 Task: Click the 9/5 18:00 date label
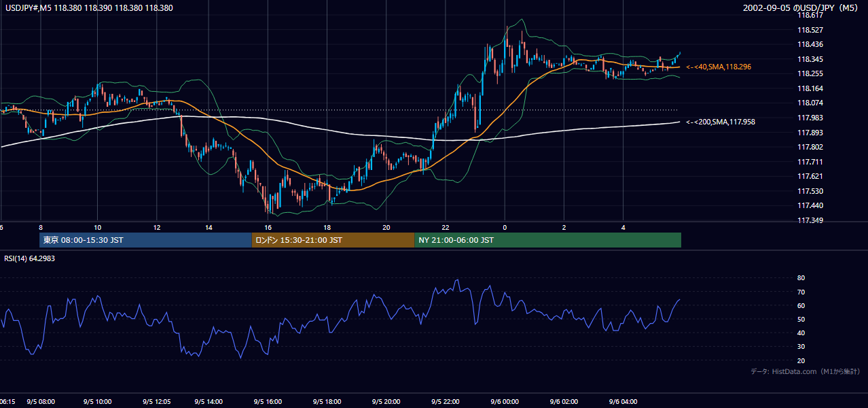[x=327, y=402]
